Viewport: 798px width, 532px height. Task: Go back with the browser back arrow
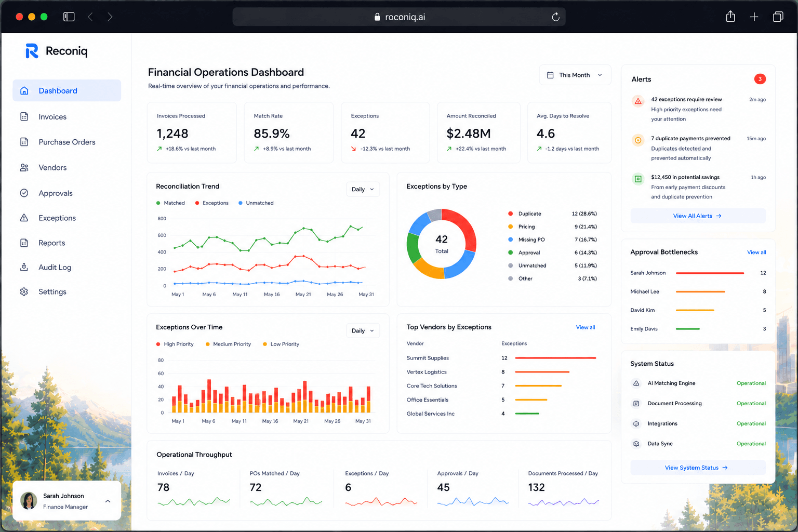(90, 17)
